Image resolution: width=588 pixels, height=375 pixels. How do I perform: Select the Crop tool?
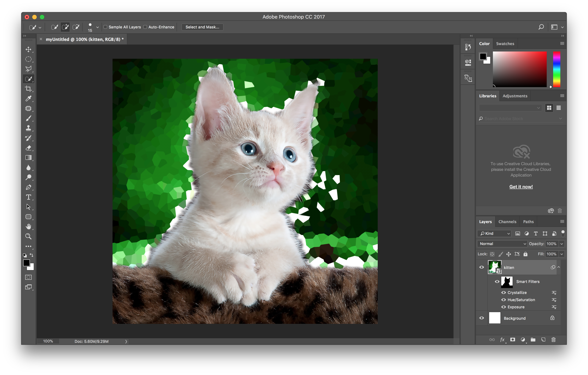point(29,89)
